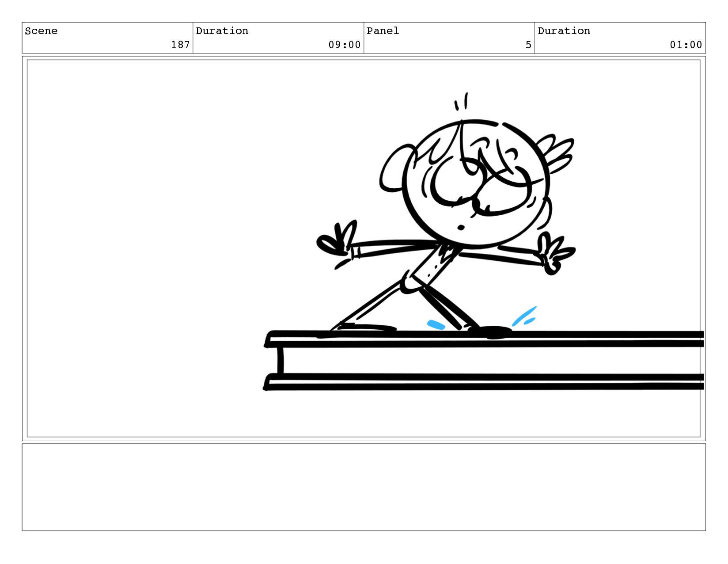This screenshot has height=564, width=728.
Task: Select the scene duration value 09:00
Action: [345, 45]
